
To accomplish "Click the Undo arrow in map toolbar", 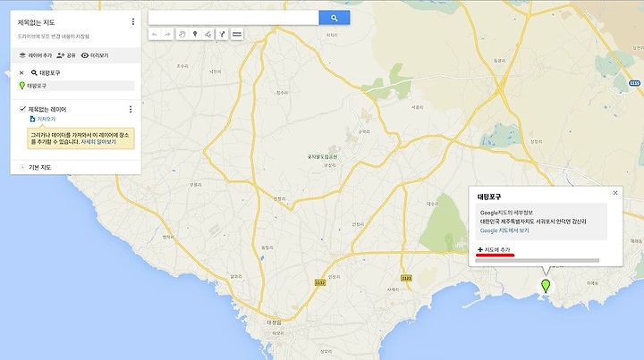I will 155,35.
